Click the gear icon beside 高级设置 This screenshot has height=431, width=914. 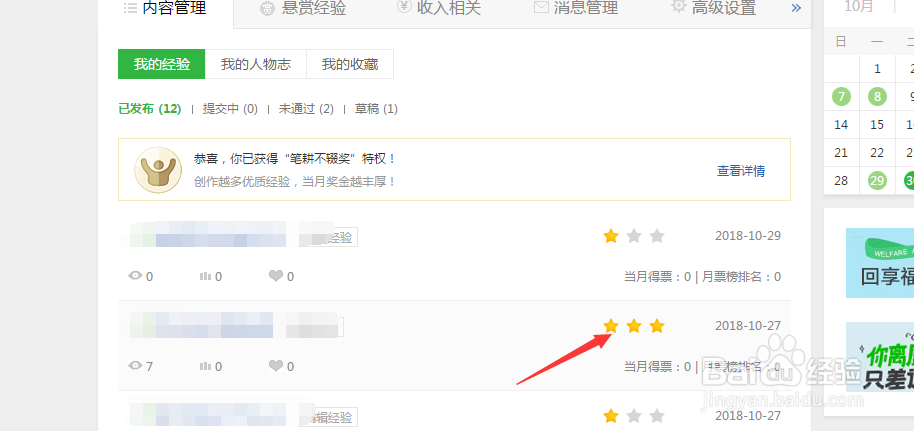click(x=679, y=7)
